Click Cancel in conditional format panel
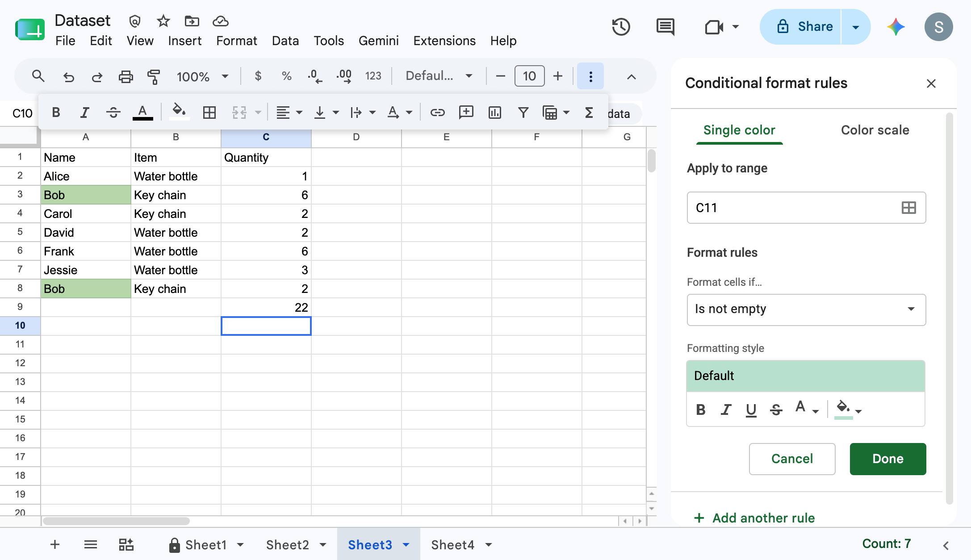971x560 pixels. (792, 459)
